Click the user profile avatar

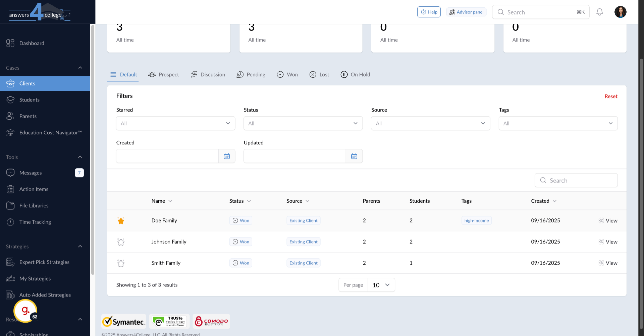point(620,12)
